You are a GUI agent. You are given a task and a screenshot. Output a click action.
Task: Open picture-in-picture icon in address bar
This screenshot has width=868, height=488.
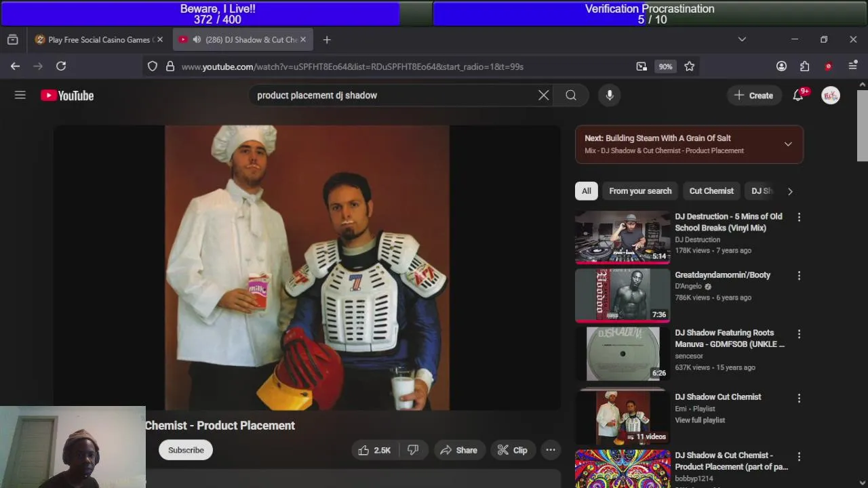(x=642, y=66)
